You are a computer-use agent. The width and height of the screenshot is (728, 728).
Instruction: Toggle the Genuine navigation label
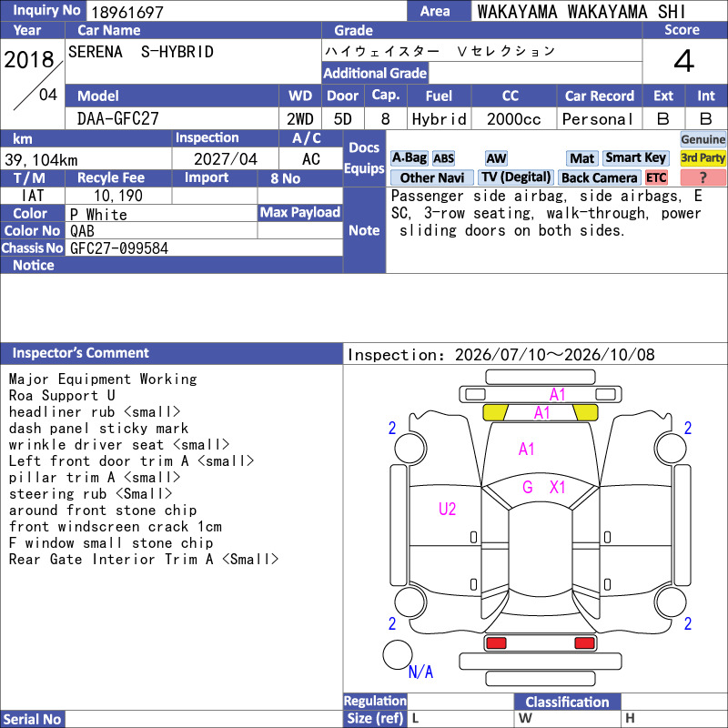[x=703, y=139]
